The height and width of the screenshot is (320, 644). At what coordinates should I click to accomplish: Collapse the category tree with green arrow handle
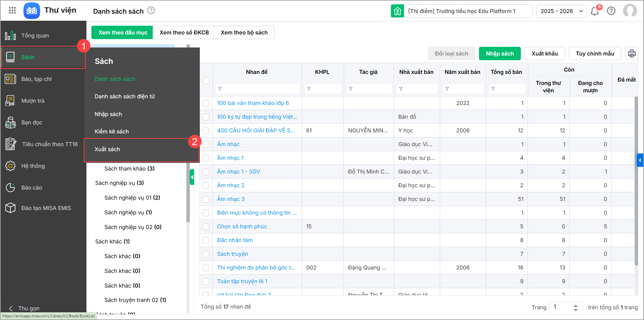192,177
